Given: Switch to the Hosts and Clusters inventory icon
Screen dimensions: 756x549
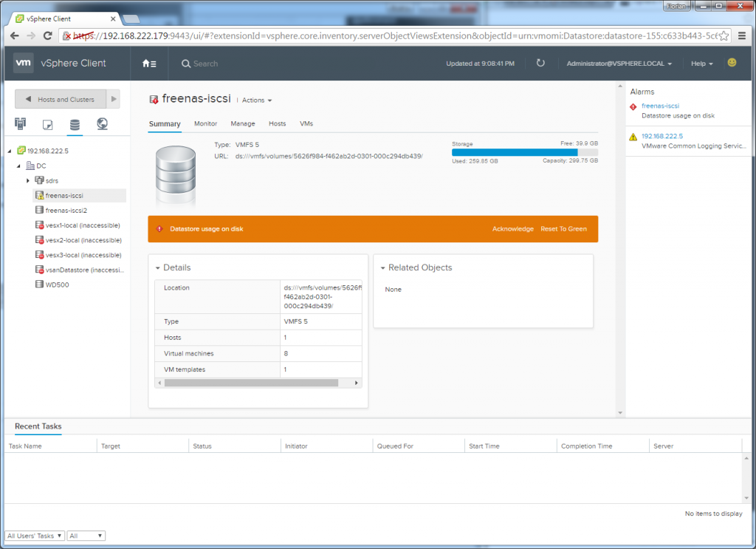Looking at the screenshot, I should [20, 124].
